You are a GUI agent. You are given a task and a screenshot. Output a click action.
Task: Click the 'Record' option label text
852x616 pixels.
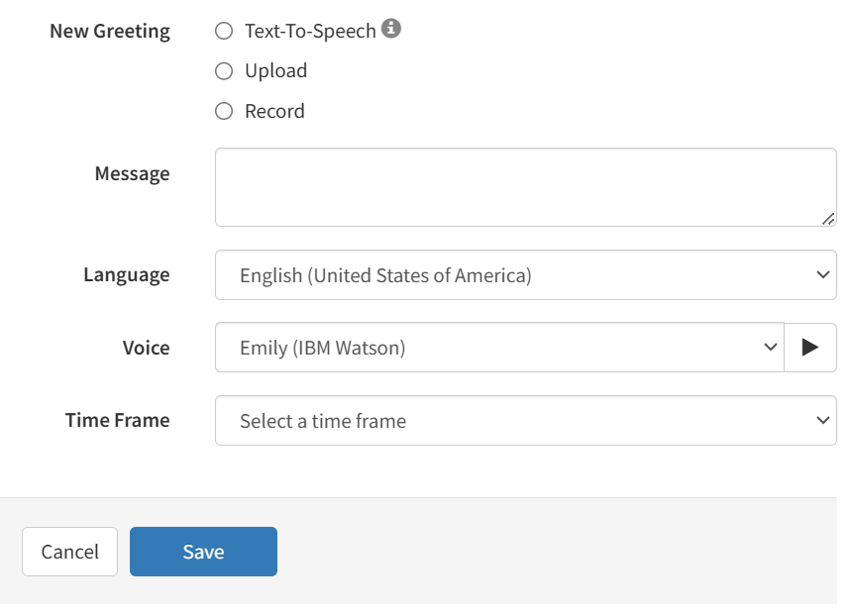tap(274, 112)
